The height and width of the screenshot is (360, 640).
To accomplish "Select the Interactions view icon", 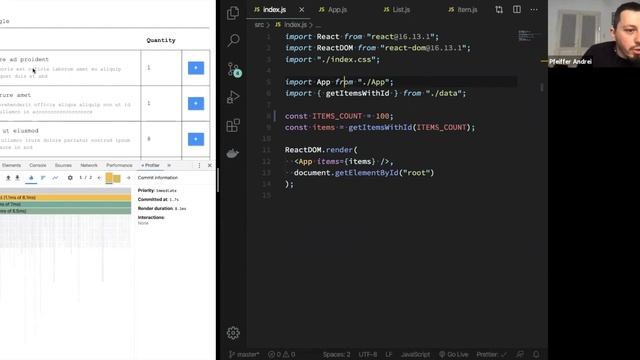I will [x=55, y=178].
